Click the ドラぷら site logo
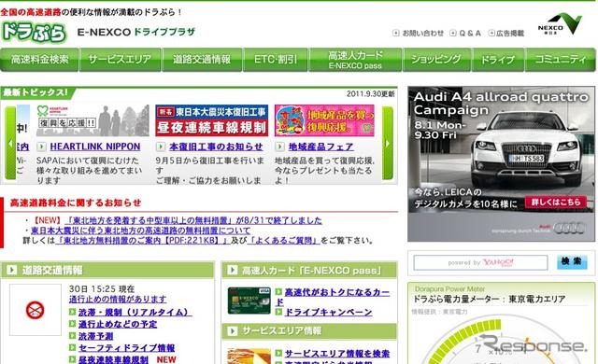Screen dimensions: 598x364 pos(34,32)
